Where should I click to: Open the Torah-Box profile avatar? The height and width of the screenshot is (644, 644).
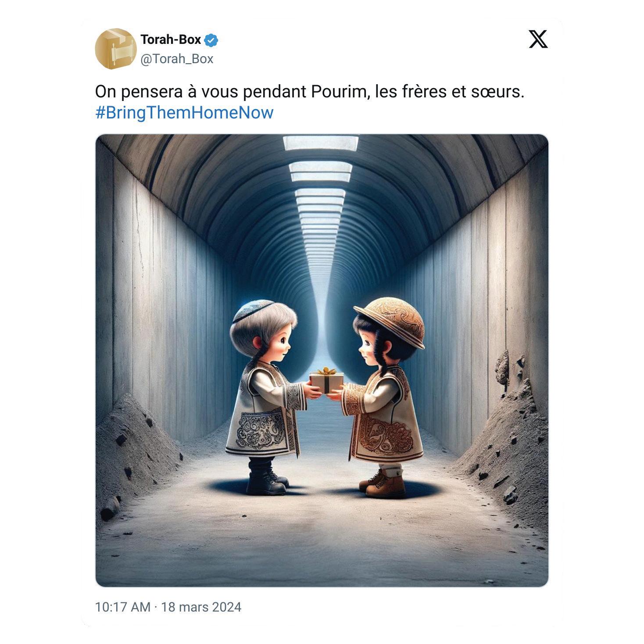coord(116,49)
